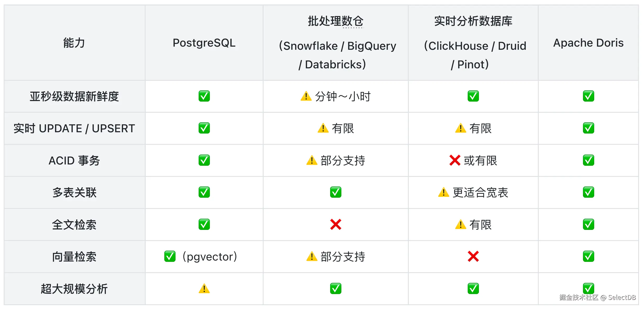Click the Apache Doris column header
The image size is (644, 309).
588,43
